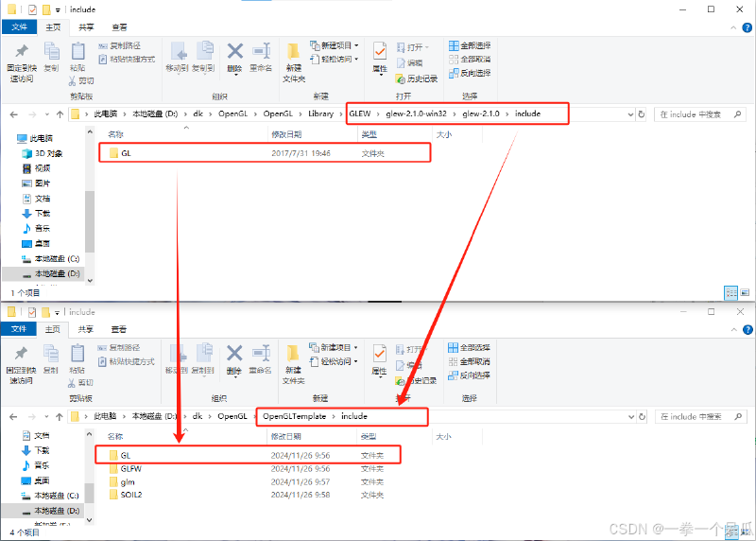Click Paste shortcut (粘贴快捷方式) in top window
The height and width of the screenshot is (541, 756).
(127, 60)
